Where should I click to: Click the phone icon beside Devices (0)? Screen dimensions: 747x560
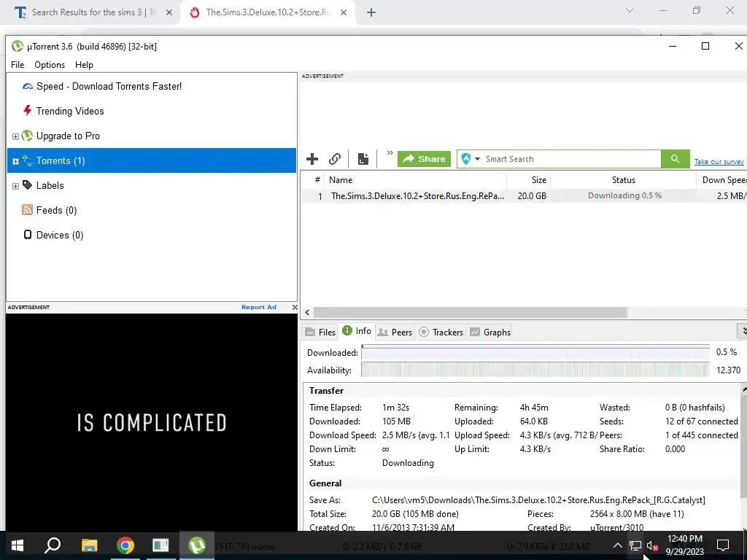(x=28, y=235)
